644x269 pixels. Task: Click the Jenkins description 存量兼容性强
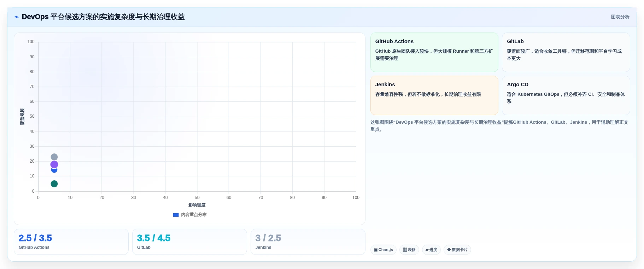click(428, 94)
